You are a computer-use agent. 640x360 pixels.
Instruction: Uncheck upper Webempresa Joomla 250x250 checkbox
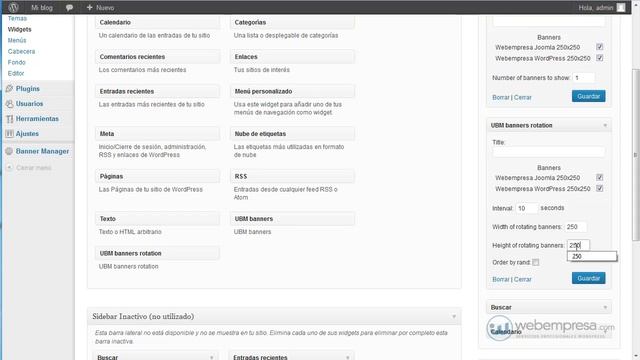click(x=599, y=47)
